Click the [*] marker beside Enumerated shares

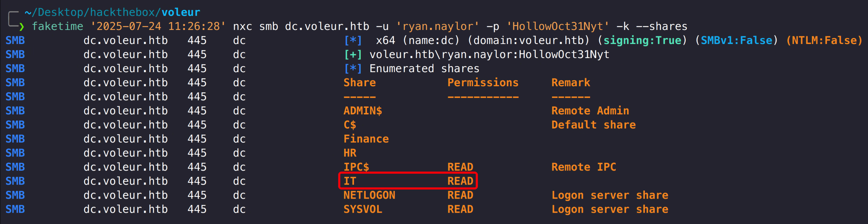353,69
